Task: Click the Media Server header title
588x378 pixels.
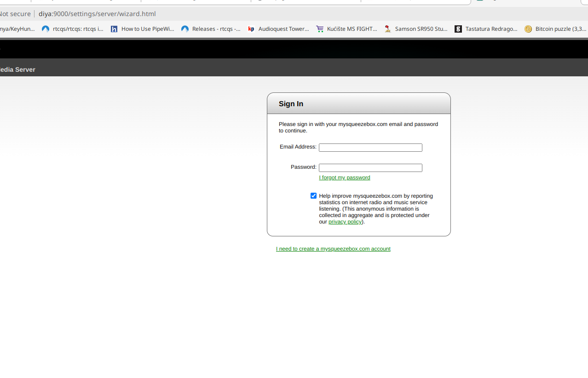Action: click(17, 69)
